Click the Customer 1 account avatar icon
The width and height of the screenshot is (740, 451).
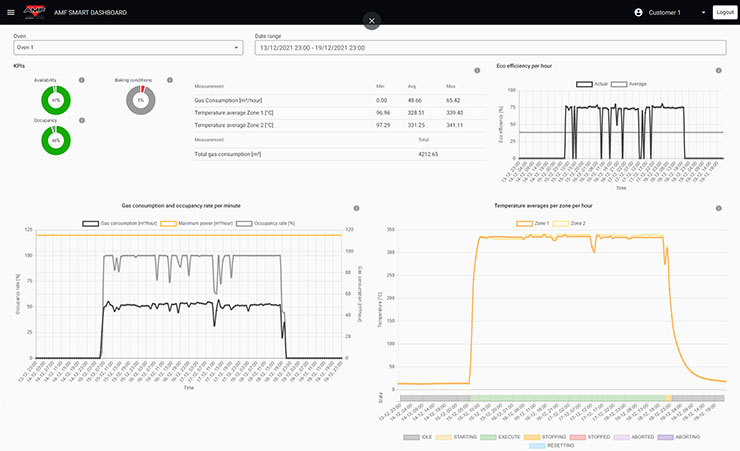pyautogui.click(x=638, y=12)
